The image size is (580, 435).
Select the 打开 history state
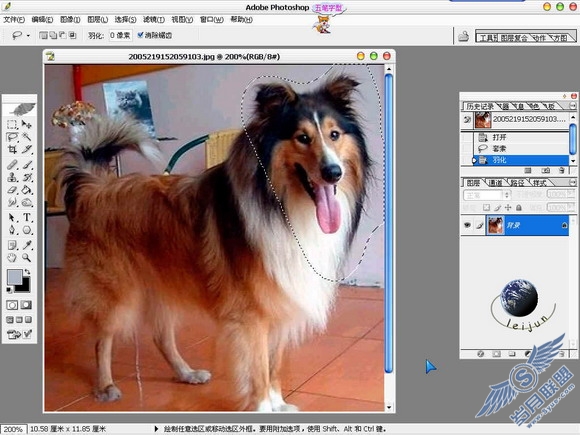point(521,137)
